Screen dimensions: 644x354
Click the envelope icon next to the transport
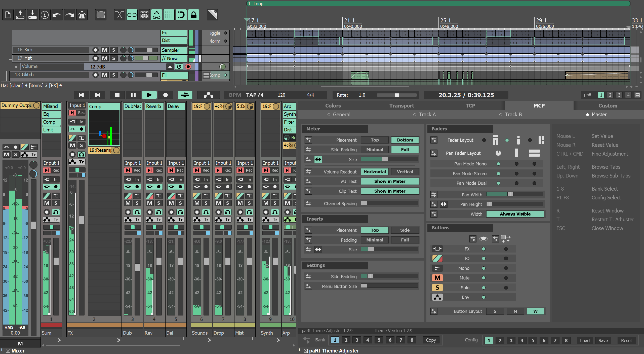[208, 95]
